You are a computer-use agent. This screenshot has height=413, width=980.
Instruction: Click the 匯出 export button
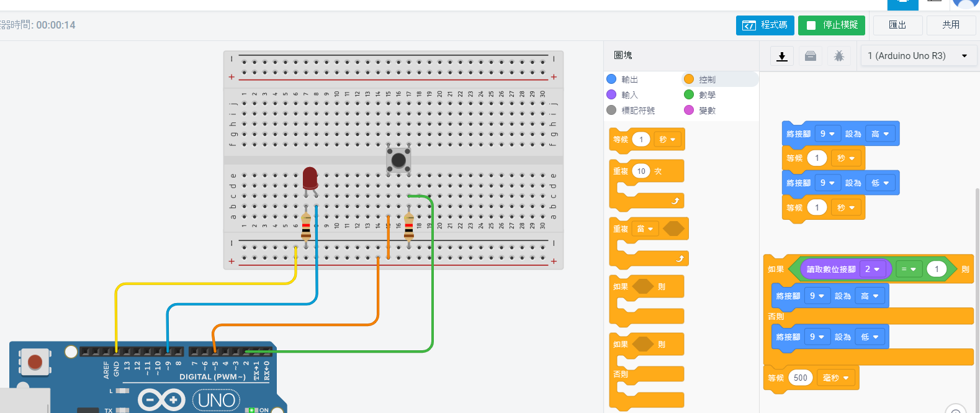click(x=897, y=25)
